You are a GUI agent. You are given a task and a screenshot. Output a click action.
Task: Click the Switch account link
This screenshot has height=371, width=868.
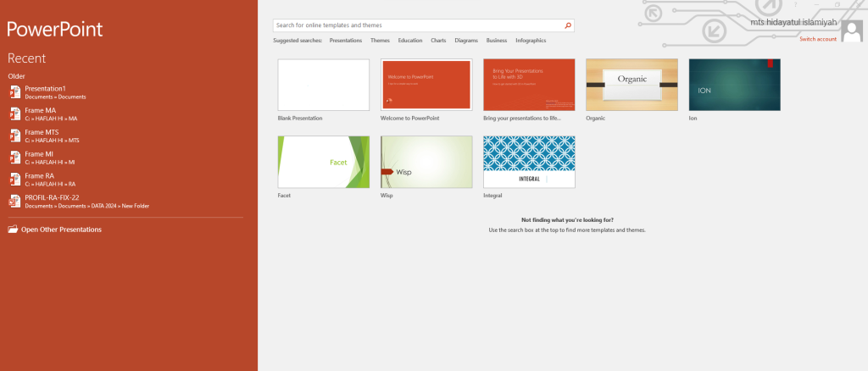[x=818, y=39]
